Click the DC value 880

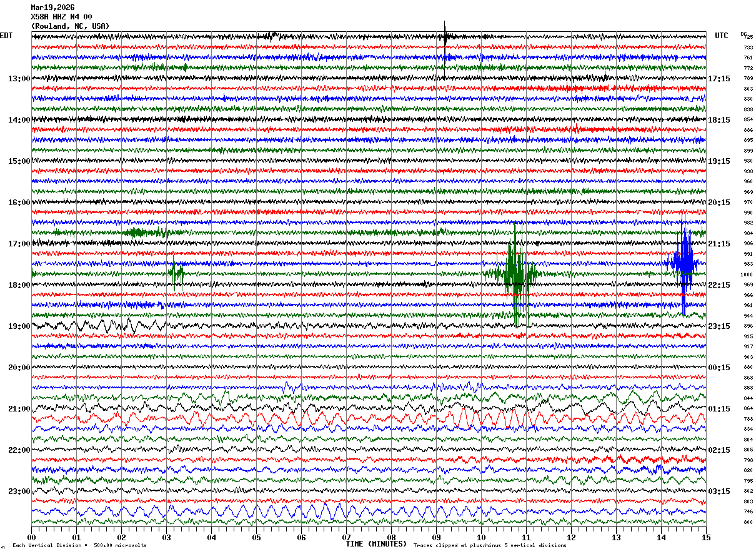pyautogui.click(x=749, y=368)
